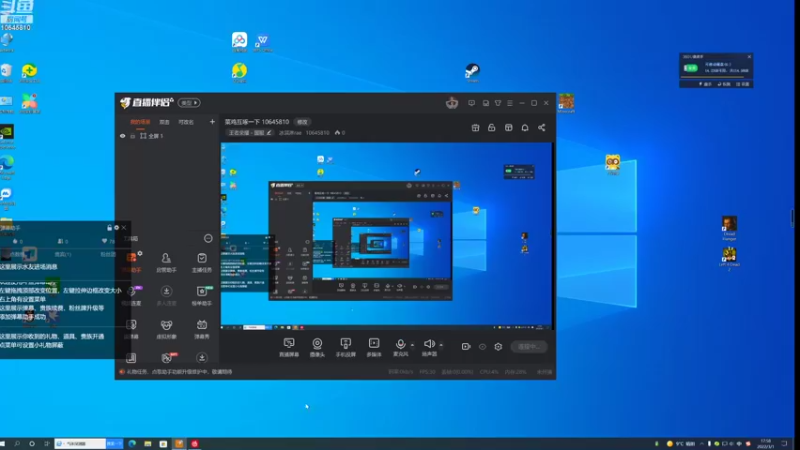
Task: Click the 连接中 start-live button
Action: (529, 346)
